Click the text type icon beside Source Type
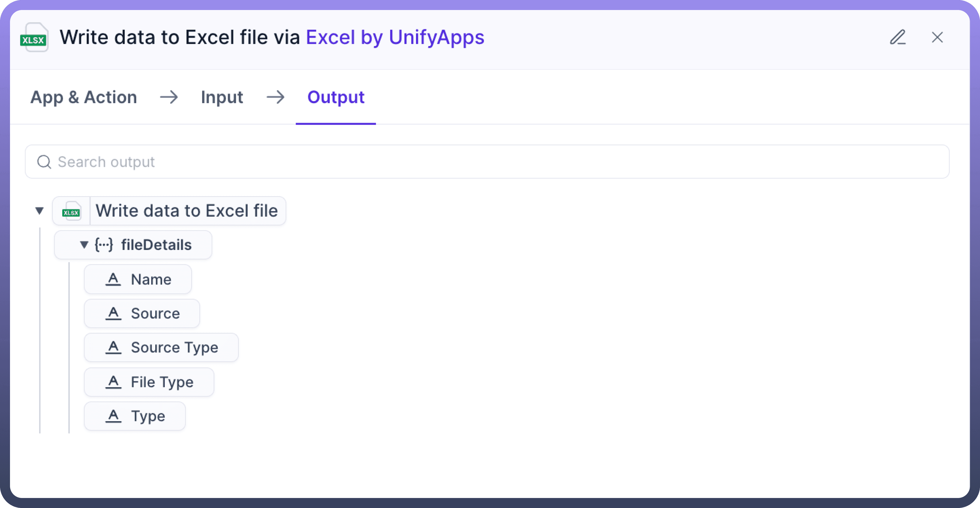The width and height of the screenshot is (980, 508). (113, 347)
